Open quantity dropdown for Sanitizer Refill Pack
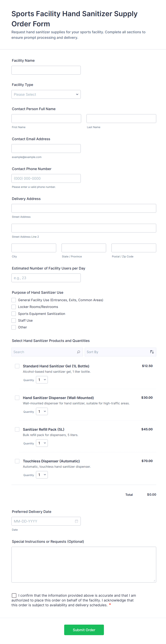Image resolution: width=166 pixels, height=644 pixels. point(42,443)
